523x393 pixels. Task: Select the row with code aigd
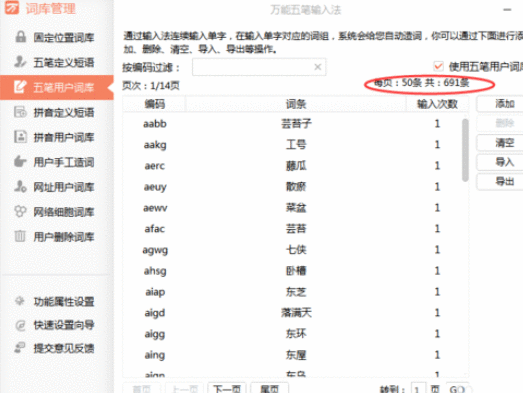pyautogui.click(x=293, y=313)
